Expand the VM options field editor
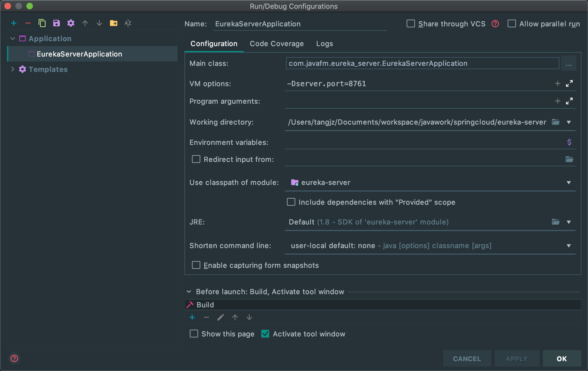 coord(569,83)
